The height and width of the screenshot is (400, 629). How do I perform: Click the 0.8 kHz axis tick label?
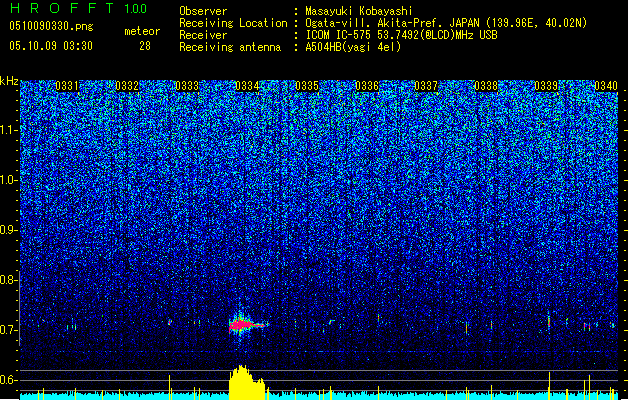[7, 280]
